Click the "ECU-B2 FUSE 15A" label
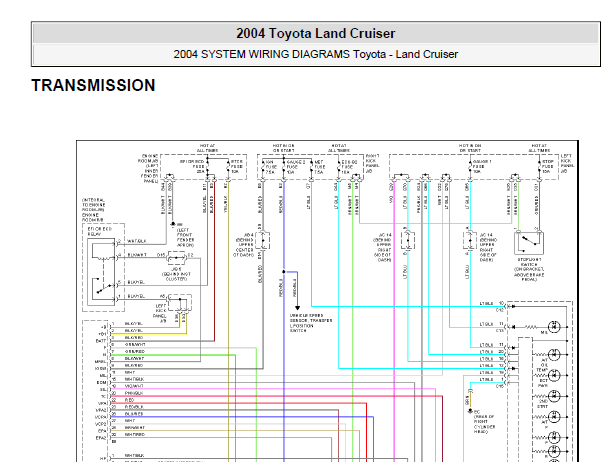 tap(350, 167)
